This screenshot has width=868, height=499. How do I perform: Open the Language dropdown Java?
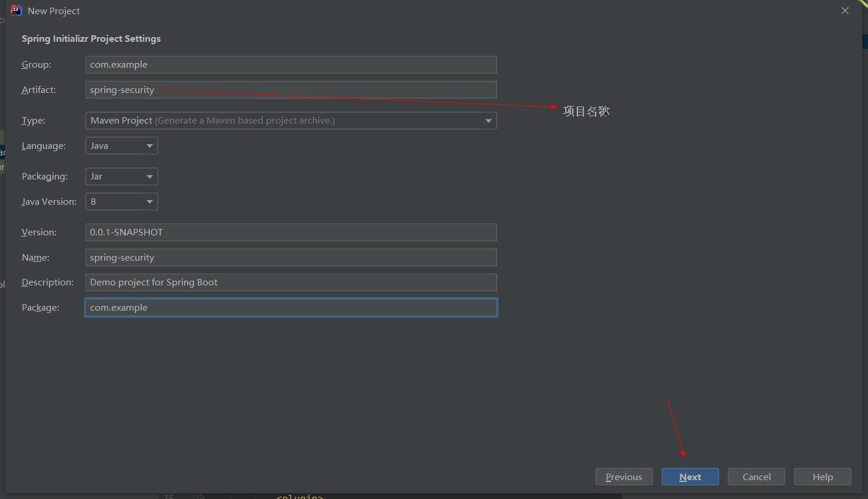point(122,146)
